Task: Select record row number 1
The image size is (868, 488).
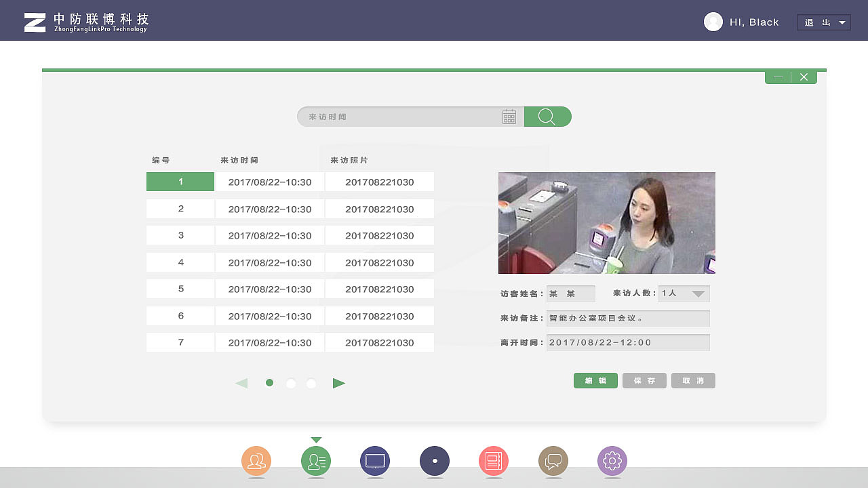Action: [x=180, y=182]
